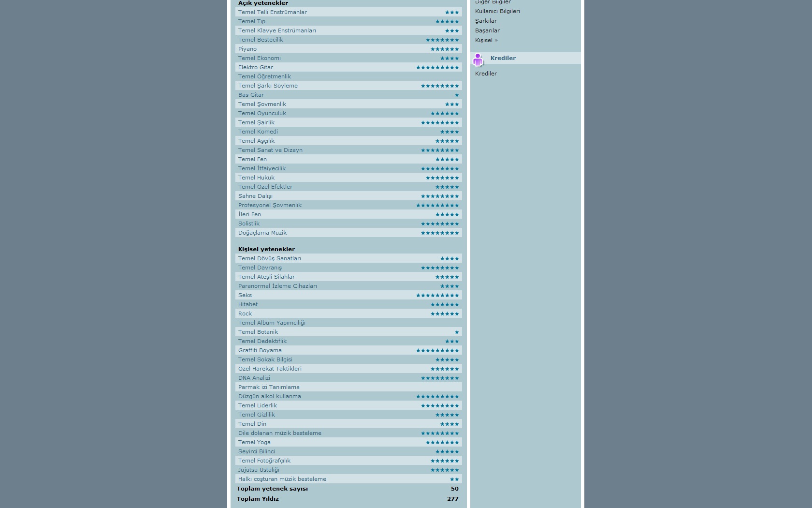
Task: Click Doğaçlama Müzik skill
Action: point(262,233)
